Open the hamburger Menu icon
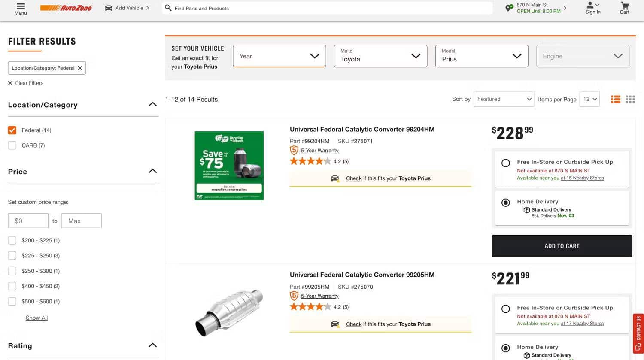 point(20,6)
